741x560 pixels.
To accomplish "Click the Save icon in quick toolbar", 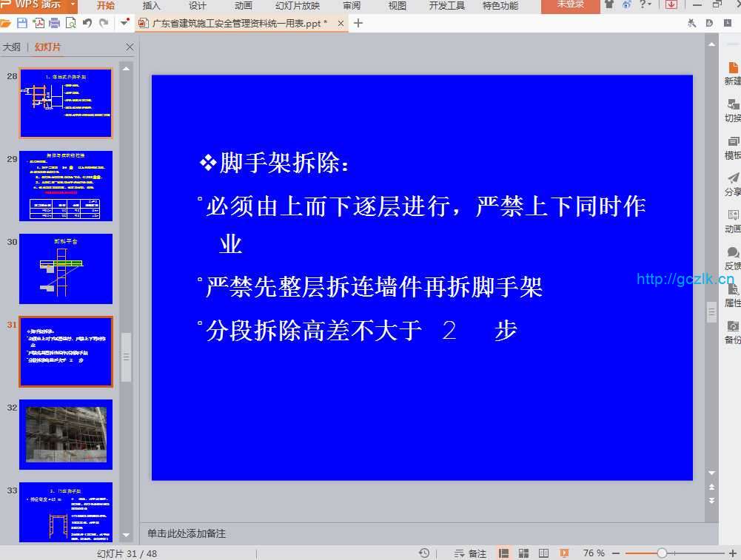I will (x=21, y=23).
